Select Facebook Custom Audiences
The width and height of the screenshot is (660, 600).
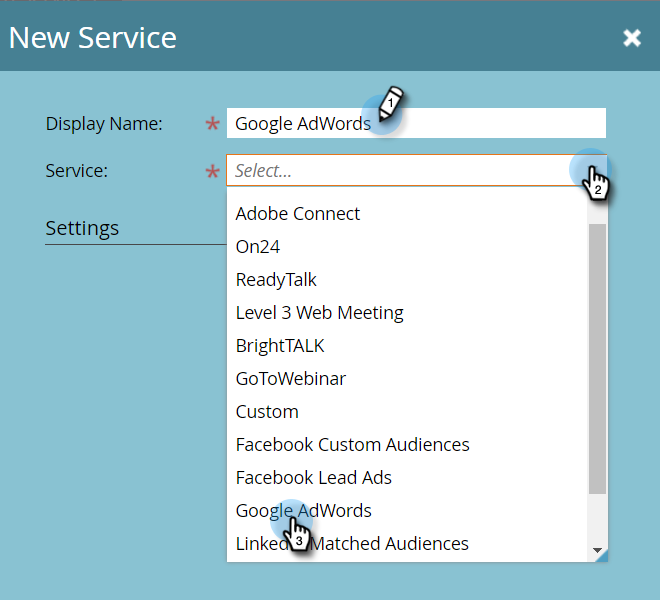tap(407, 445)
